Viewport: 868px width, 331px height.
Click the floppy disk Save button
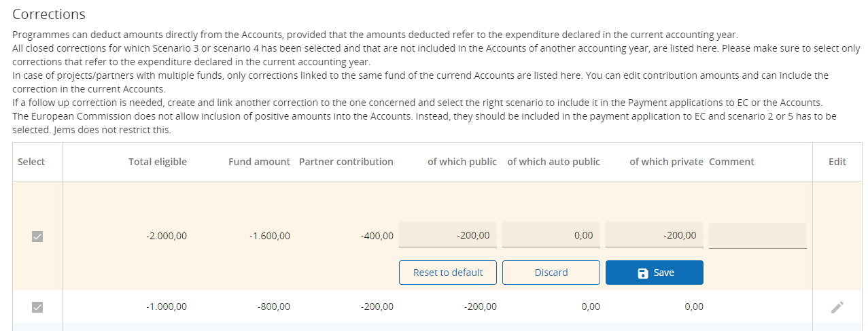click(x=654, y=273)
